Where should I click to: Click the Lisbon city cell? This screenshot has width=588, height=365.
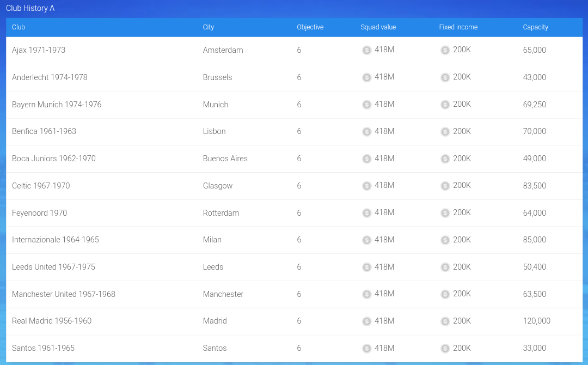(x=215, y=131)
